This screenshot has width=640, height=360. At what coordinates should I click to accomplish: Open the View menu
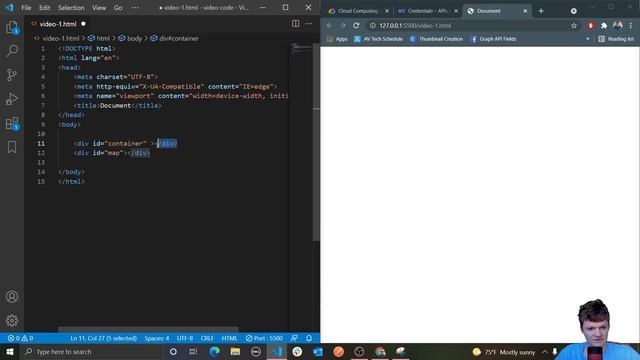(x=99, y=8)
